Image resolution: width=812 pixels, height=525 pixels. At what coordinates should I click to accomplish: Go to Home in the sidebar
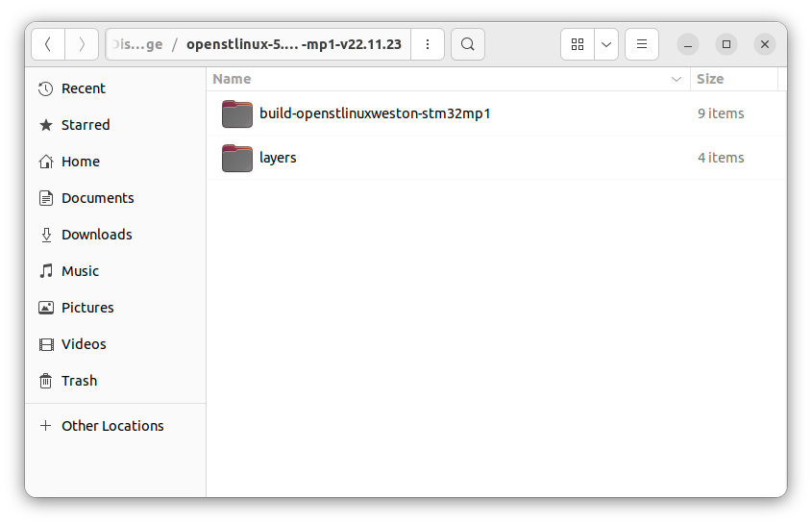click(x=115, y=162)
